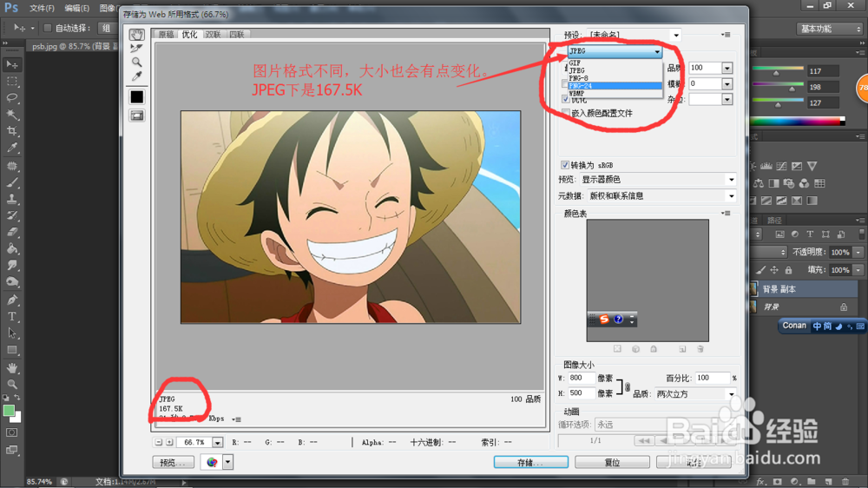This screenshot has height=488, width=868.
Task: Open the 编辑(E) menu
Action: [77, 9]
